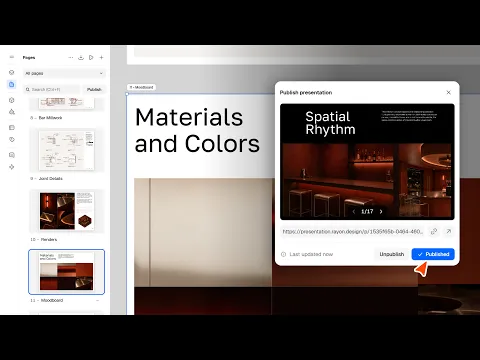Viewport: 480px width, 360px height.
Task: Open the three-dots menu in Pages header
Action: [x=71, y=57]
